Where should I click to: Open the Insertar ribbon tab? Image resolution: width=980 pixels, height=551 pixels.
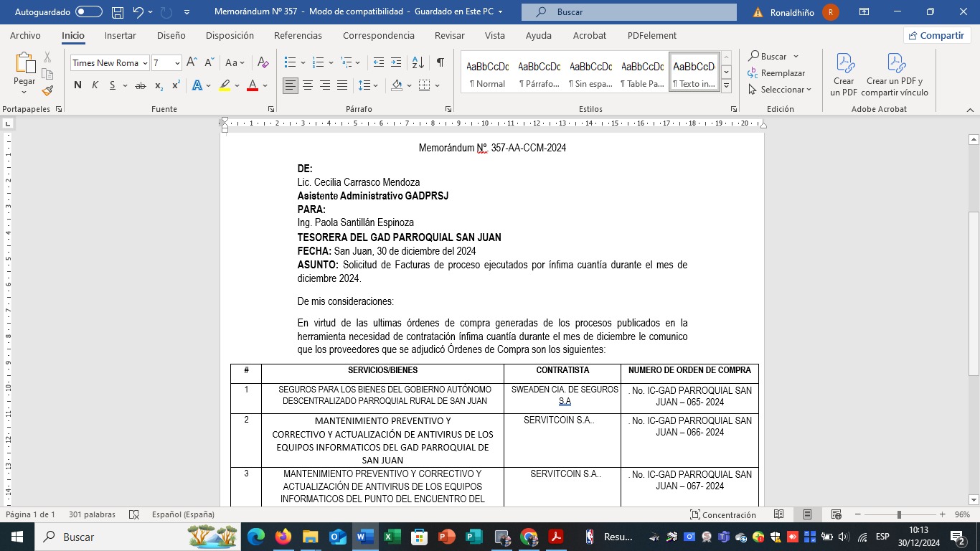120,35
